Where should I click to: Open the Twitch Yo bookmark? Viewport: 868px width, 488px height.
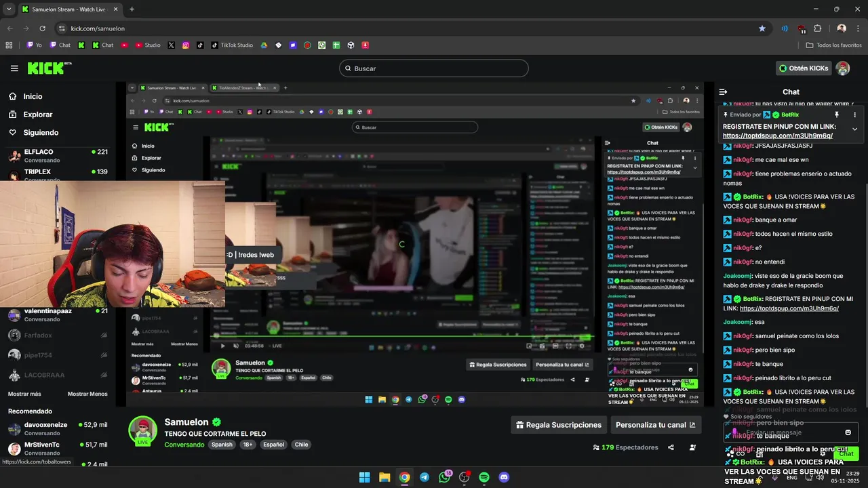point(34,45)
